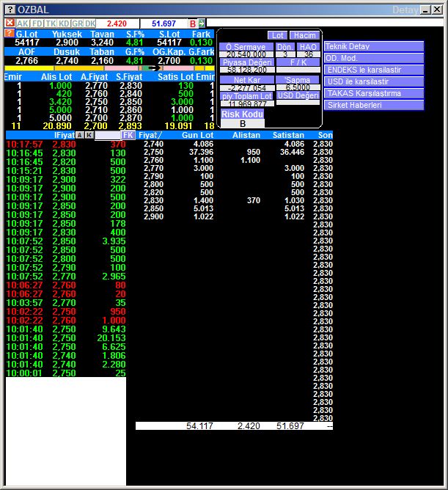Click the Ö.Sermaye label
448x490 pixels.
[x=246, y=47]
